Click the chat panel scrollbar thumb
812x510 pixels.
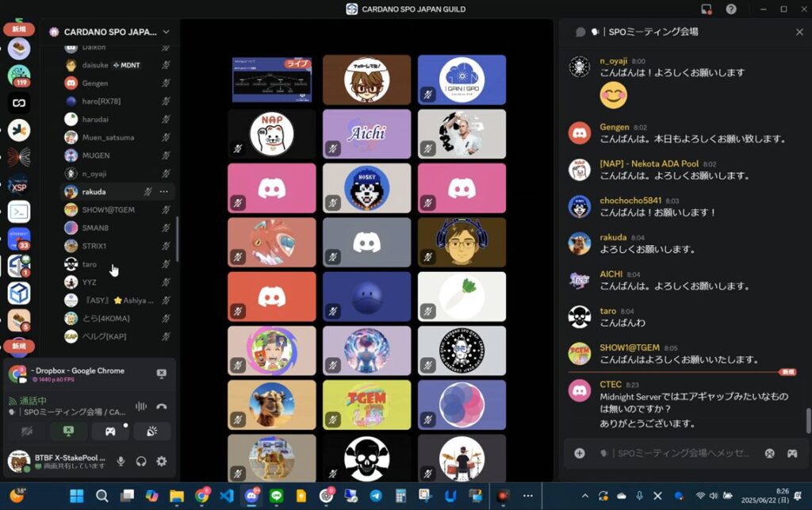pyautogui.click(x=808, y=421)
